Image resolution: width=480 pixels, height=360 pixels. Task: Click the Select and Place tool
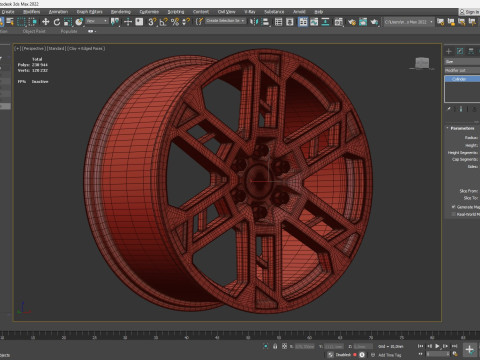point(79,22)
